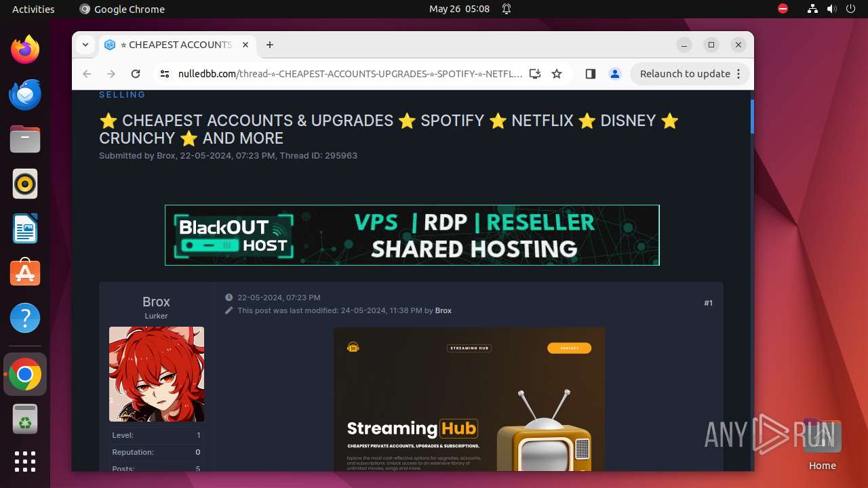Open the Home desktop folder

click(822, 444)
